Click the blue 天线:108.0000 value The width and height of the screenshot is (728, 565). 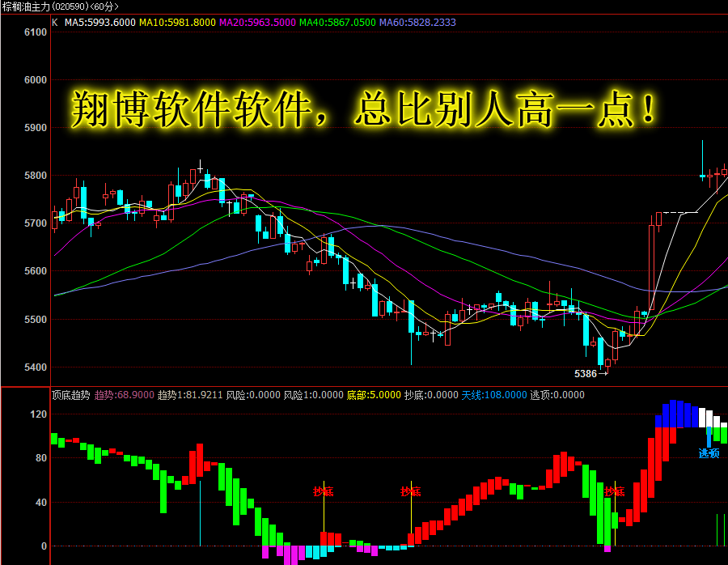(494, 395)
